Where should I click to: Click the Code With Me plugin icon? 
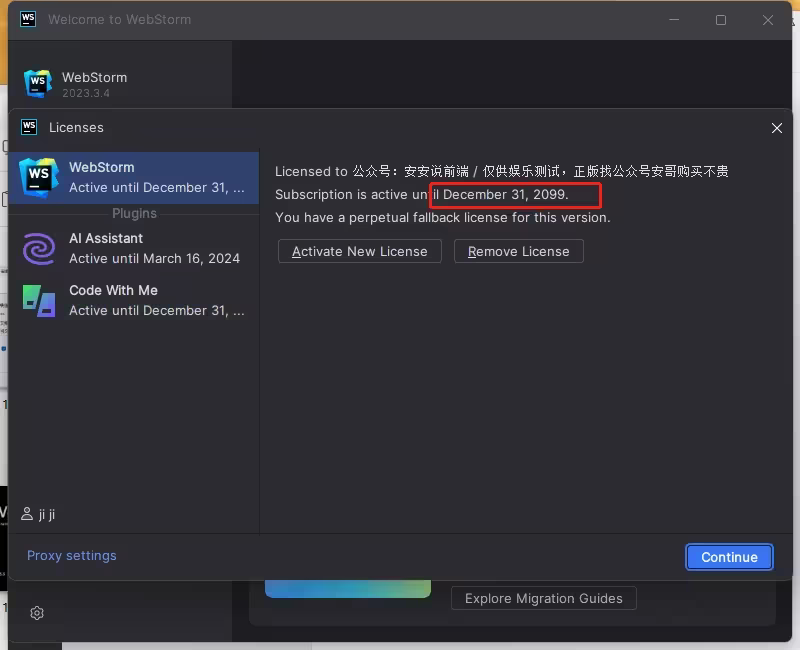[x=39, y=300]
